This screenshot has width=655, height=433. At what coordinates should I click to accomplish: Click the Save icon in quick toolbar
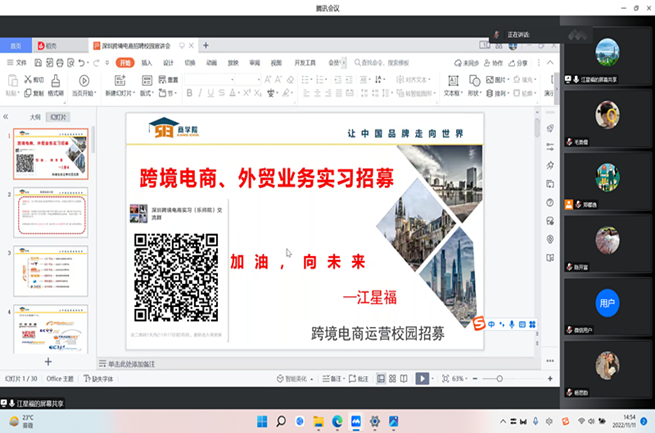(38, 63)
